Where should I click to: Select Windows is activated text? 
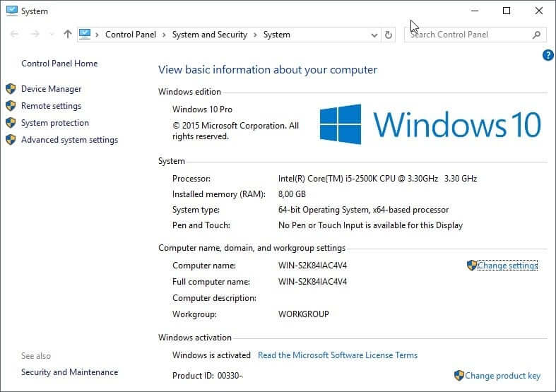coord(211,355)
